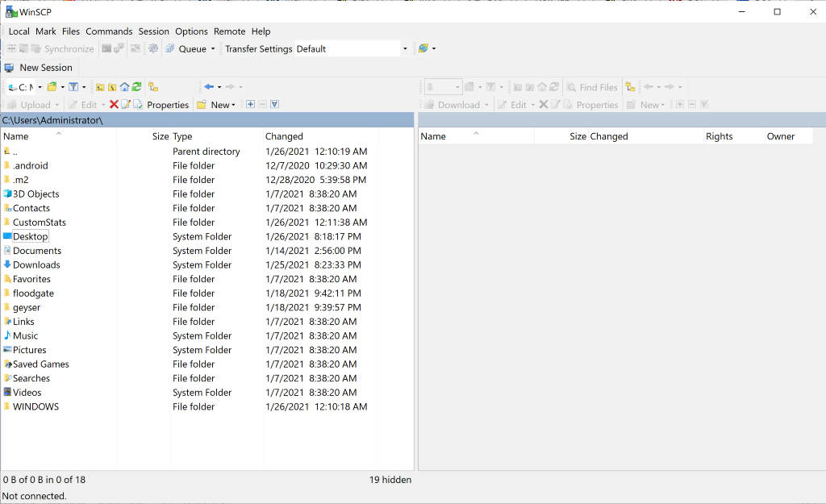This screenshot has width=826, height=504.
Task: Open the Help menu
Action: pos(261,31)
